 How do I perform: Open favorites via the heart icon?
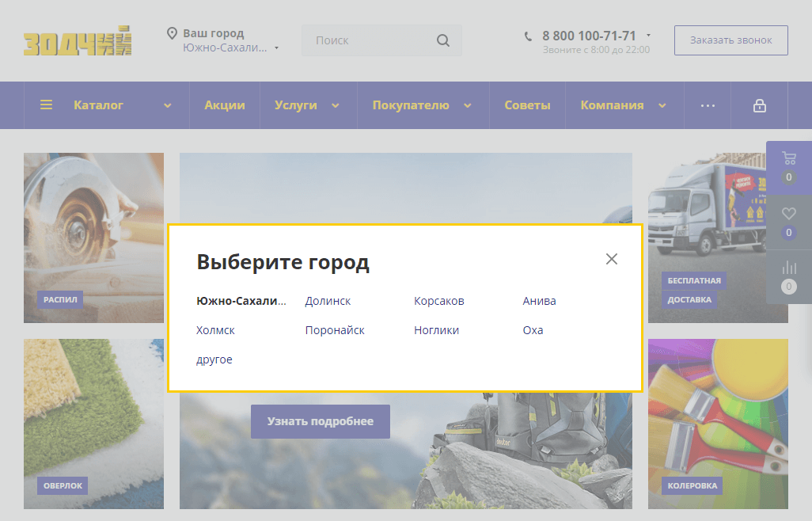pos(788,213)
